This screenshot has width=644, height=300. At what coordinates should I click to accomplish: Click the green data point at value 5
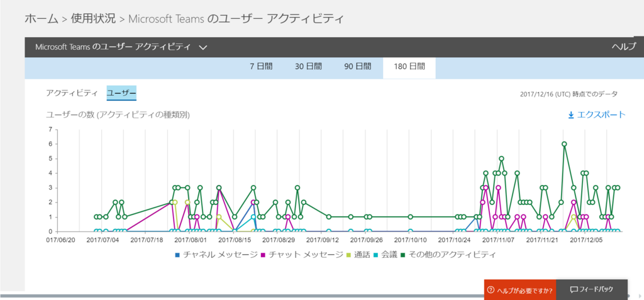501,158
